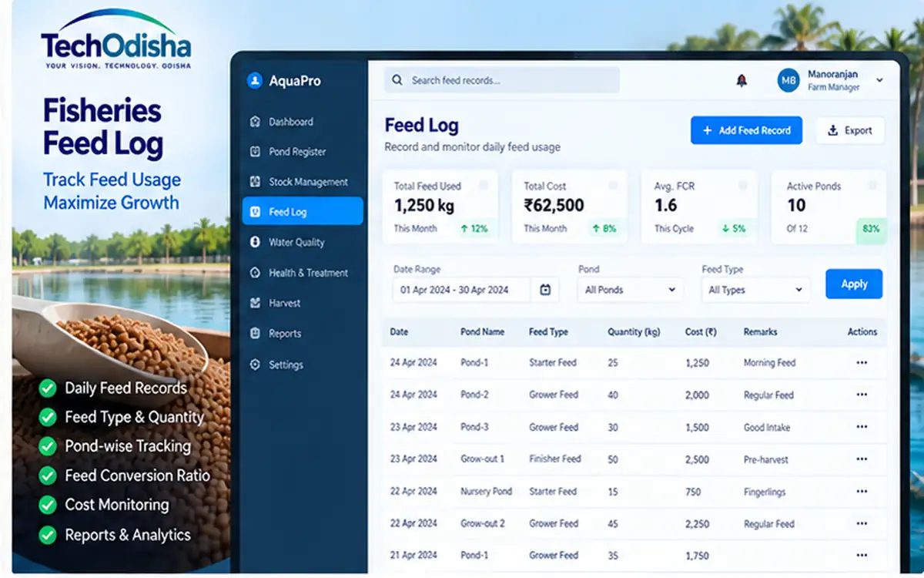Click the AquaPro logo icon

(x=254, y=81)
